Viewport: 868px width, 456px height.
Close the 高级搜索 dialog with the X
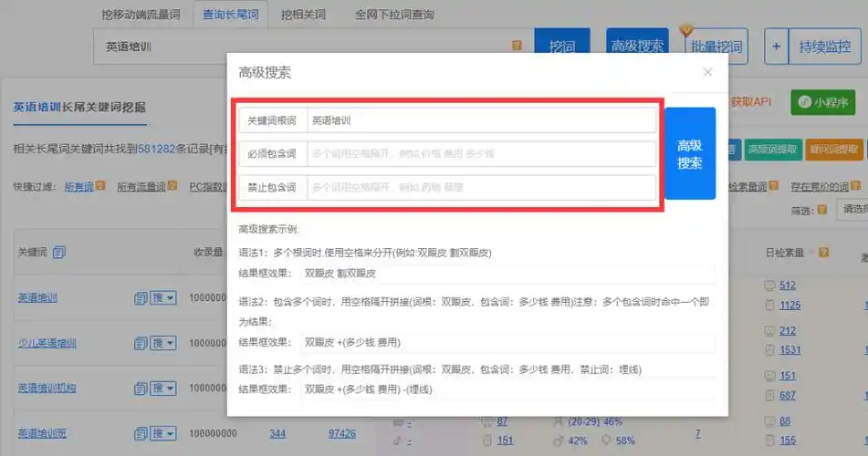707,72
